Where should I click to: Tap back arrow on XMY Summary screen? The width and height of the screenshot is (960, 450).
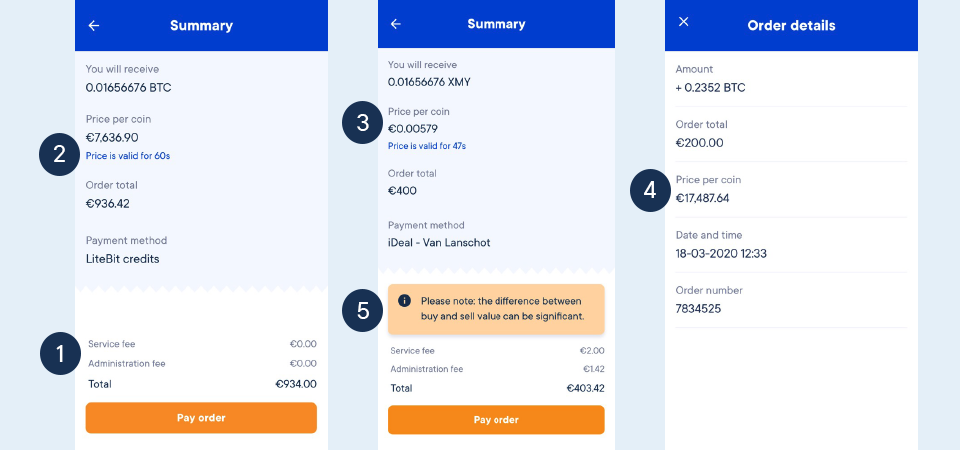coord(396,24)
